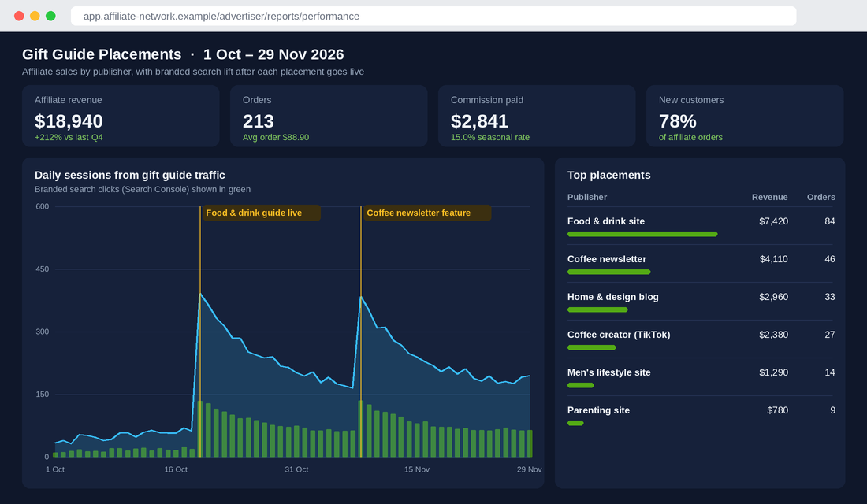Viewport: 867px width, 504px height.
Task: Click the browser address bar URL
Action: (x=221, y=16)
